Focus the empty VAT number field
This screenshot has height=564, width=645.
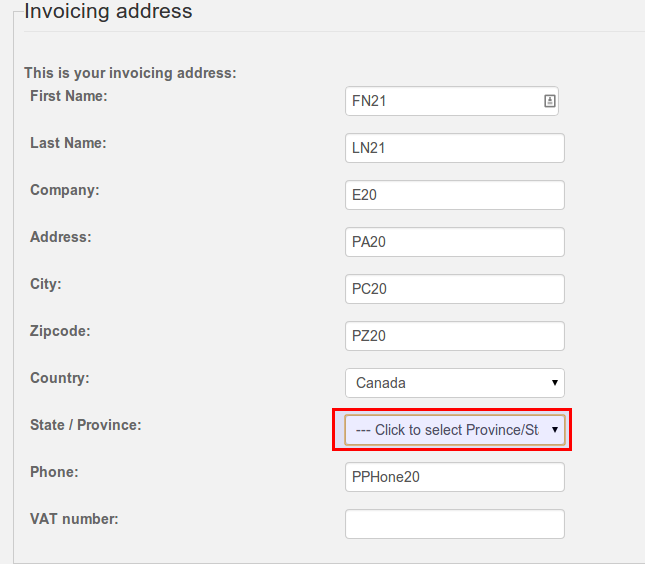tap(455, 524)
